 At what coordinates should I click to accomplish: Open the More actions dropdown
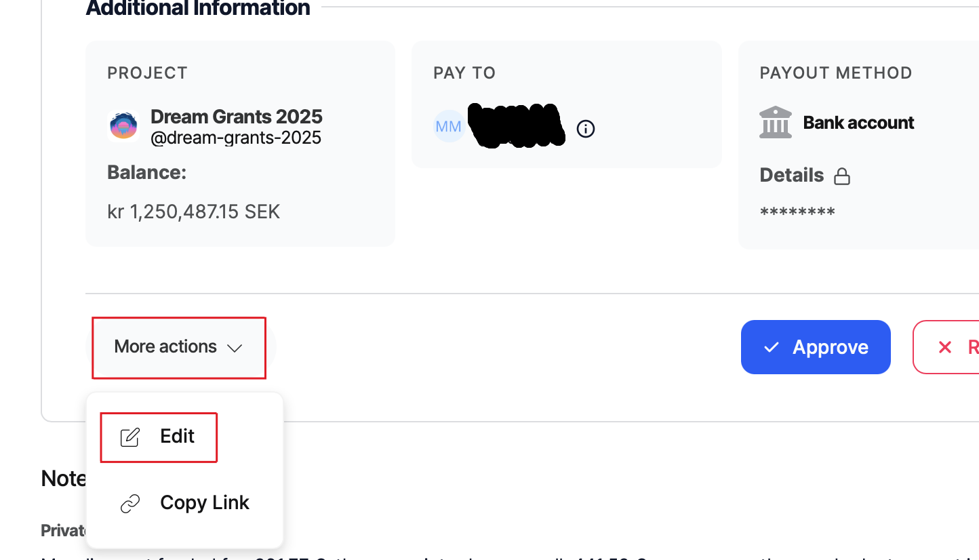[x=178, y=347]
